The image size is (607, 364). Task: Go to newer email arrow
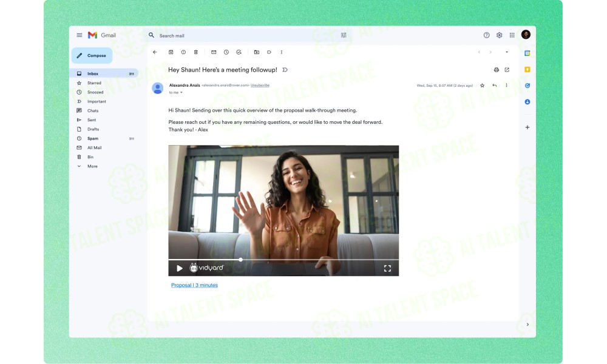click(480, 52)
